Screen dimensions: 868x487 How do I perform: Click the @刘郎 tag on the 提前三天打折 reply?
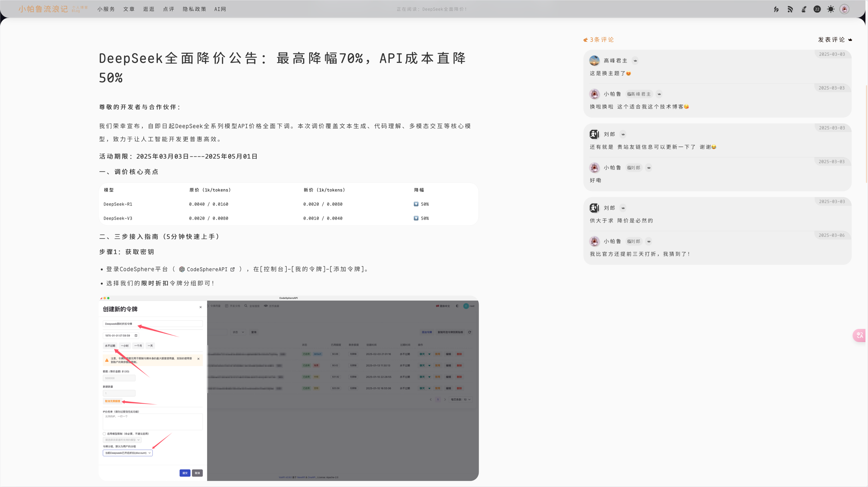(x=634, y=241)
